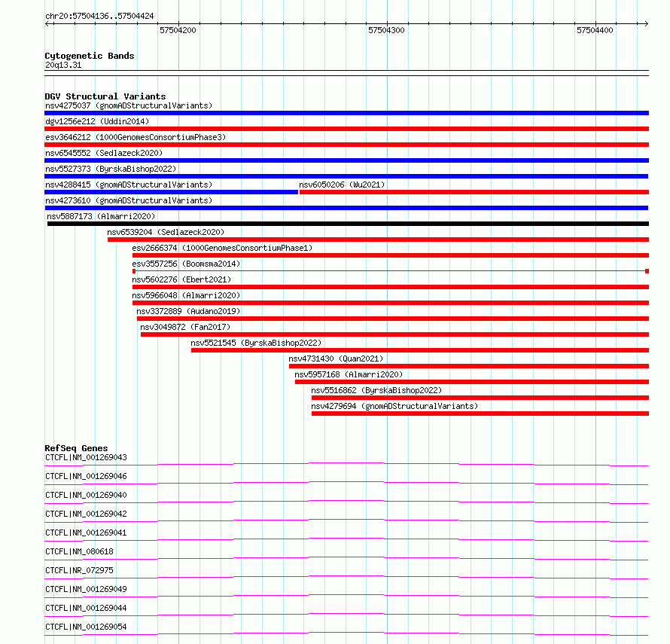Click CTCFL|NR_072975 transcript label

(x=80, y=570)
